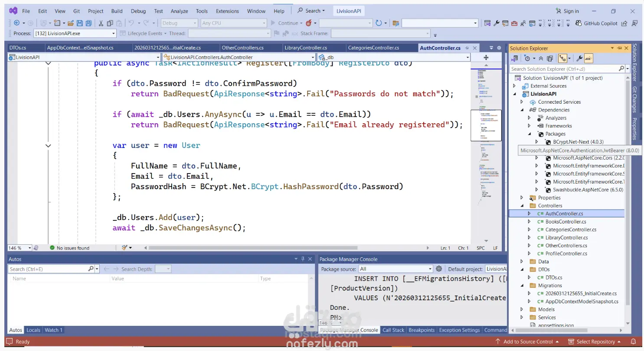The image size is (644, 351).
Task: Click the Hot Reload flame icon
Action: point(309,23)
